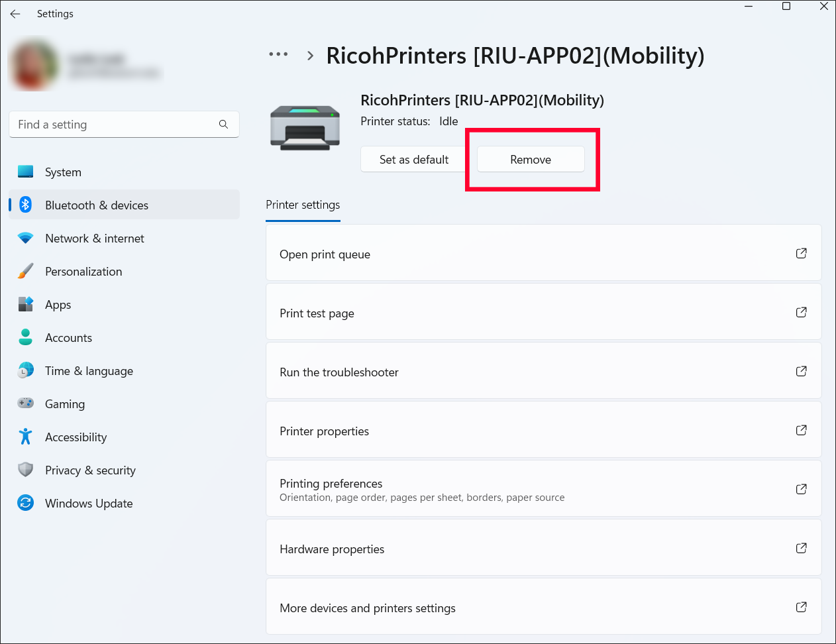Minimize the Settings window
836x644 pixels.
tap(749, 7)
